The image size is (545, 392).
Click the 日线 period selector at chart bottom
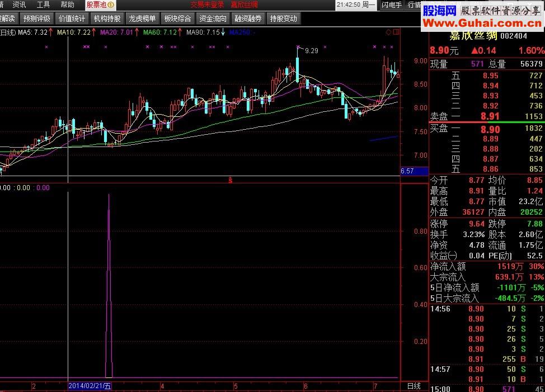tap(414, 386)
